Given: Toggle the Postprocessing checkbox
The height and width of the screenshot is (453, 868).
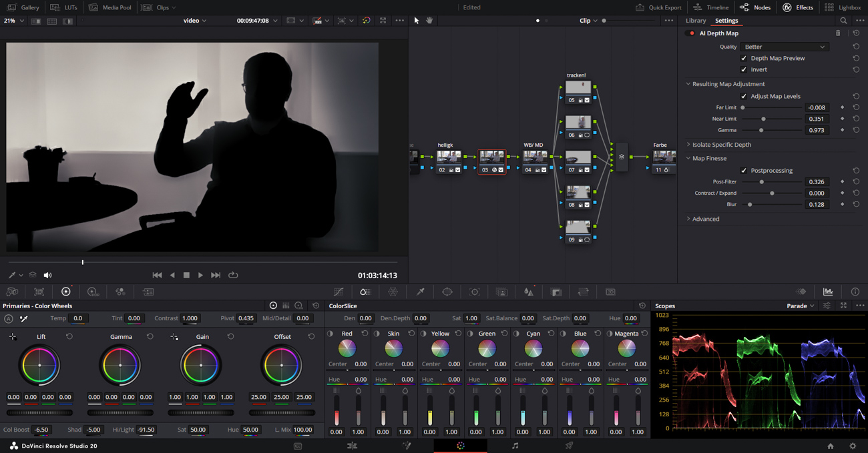Looking at the screenshot, I should point(744,171).
